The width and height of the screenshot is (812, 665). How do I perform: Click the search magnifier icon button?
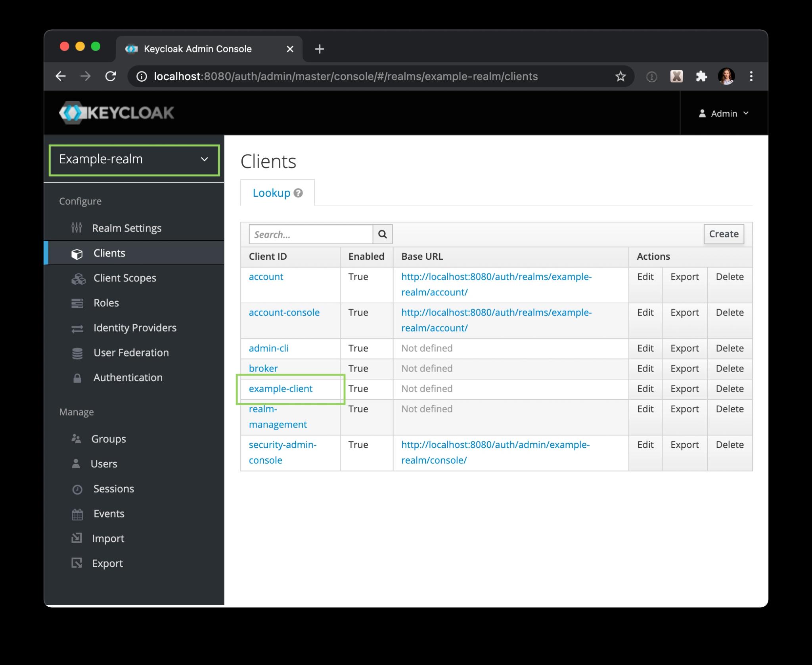[x=382, y=234]
